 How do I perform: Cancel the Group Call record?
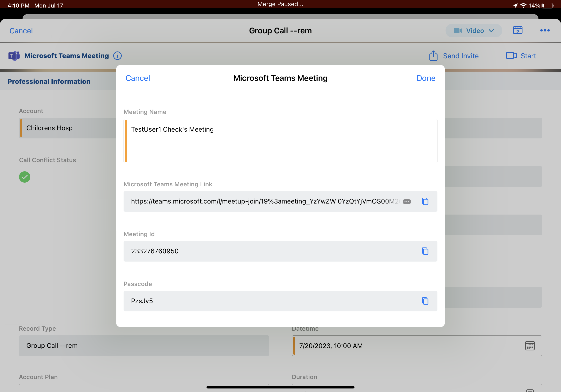[x=21, y=31]
